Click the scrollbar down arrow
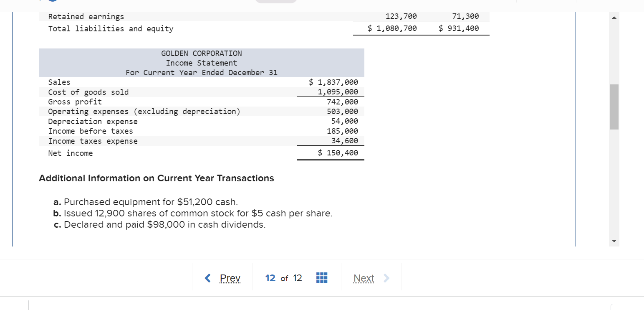Image resolution: width=644 pixels, height=310 pixels. click(x=614, y=241)
